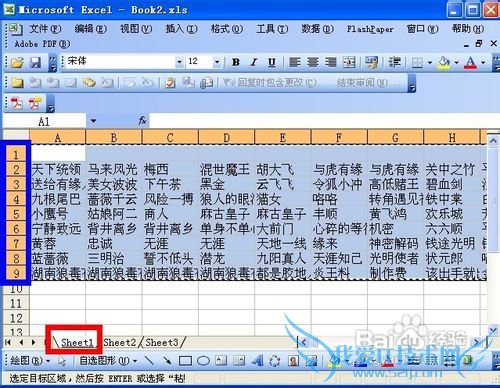
Task: Center align the text
Action: coord(313,62)
